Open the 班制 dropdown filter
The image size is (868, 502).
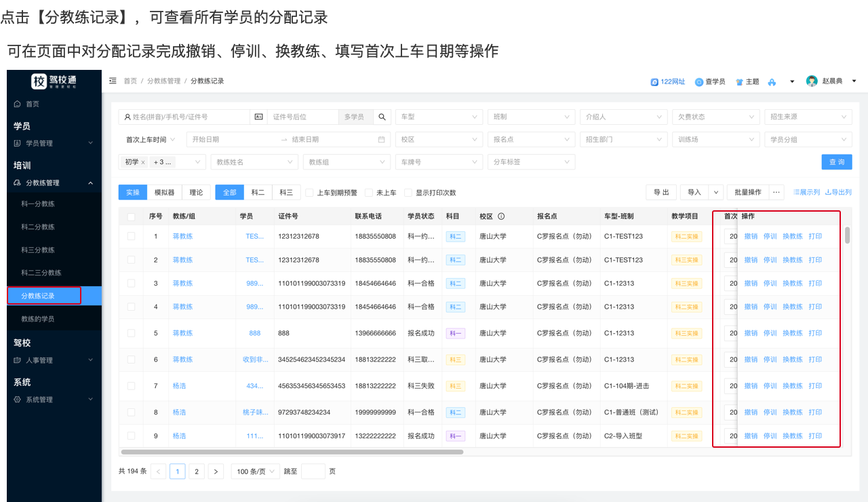click(532, 117)
